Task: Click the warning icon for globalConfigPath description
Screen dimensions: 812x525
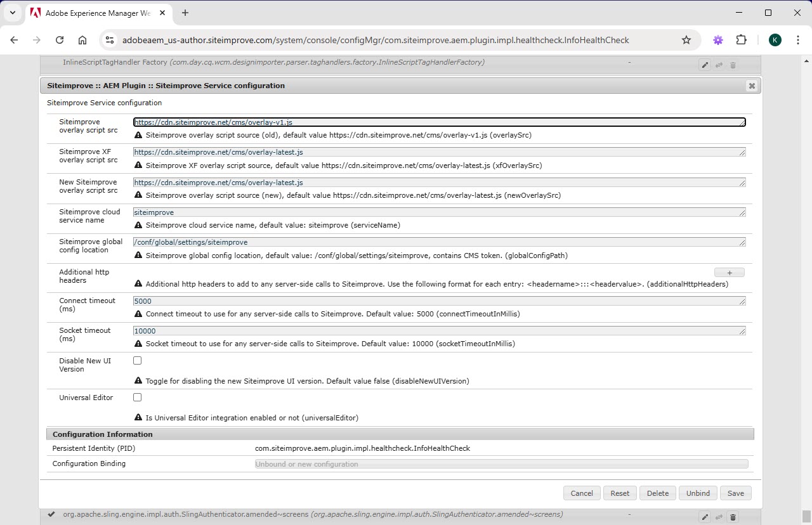Action: [x=138, y=256]
